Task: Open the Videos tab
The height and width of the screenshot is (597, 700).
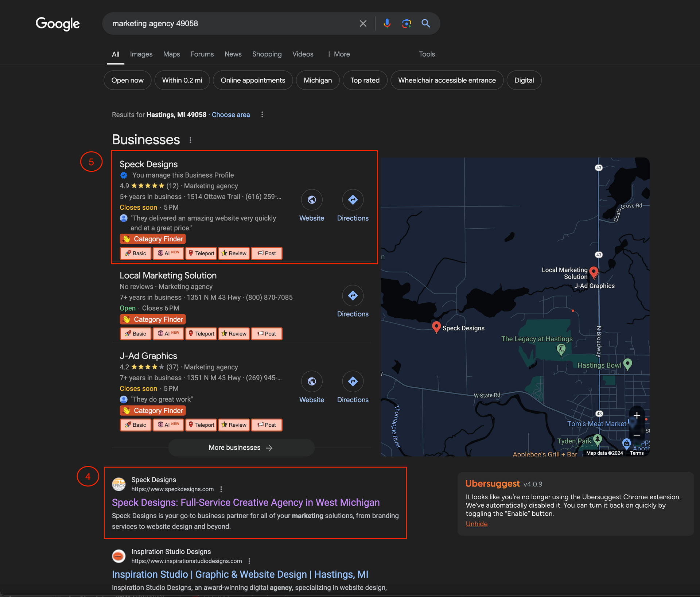Action: tap(303, 54)
